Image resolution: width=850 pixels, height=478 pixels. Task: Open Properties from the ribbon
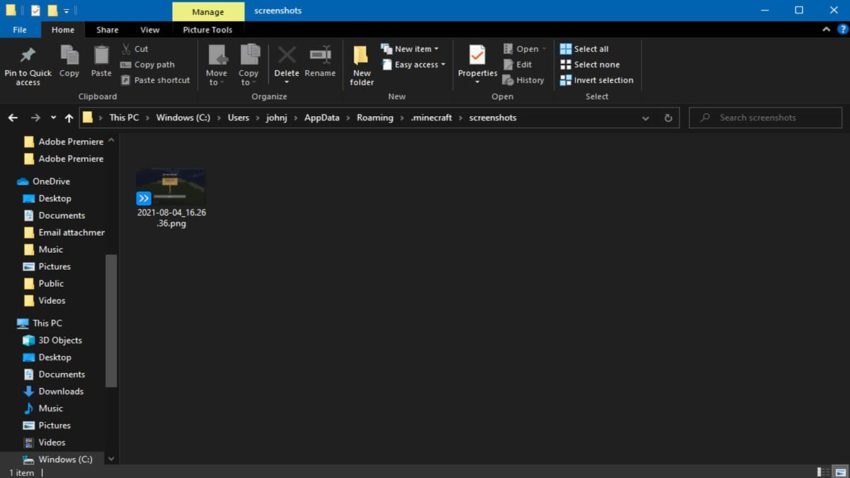pyautogui.click(x=477, y=56)
